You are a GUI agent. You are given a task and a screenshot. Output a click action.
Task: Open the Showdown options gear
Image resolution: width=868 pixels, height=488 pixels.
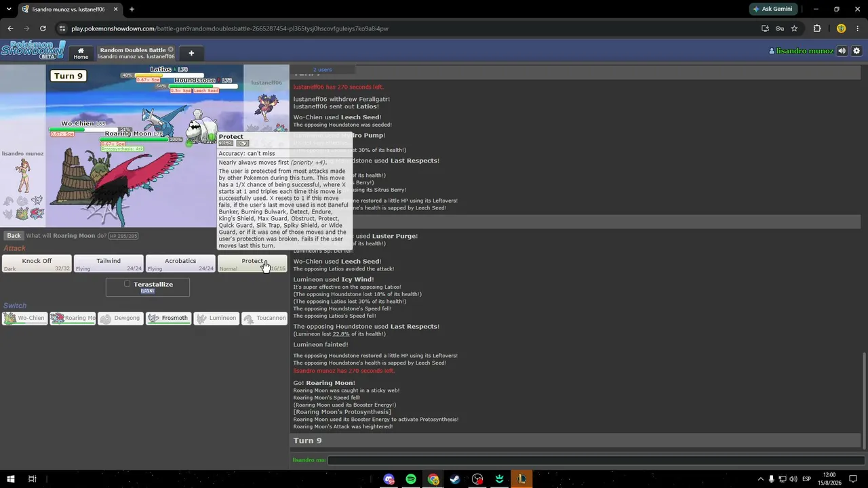coord(856,51)
